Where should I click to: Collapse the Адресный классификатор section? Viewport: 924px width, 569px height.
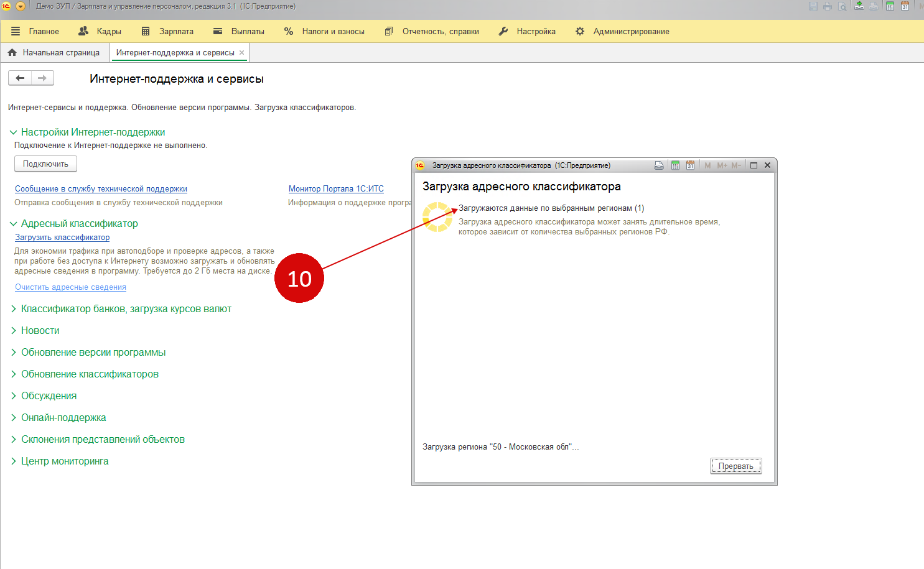click(x=13, y=224)
